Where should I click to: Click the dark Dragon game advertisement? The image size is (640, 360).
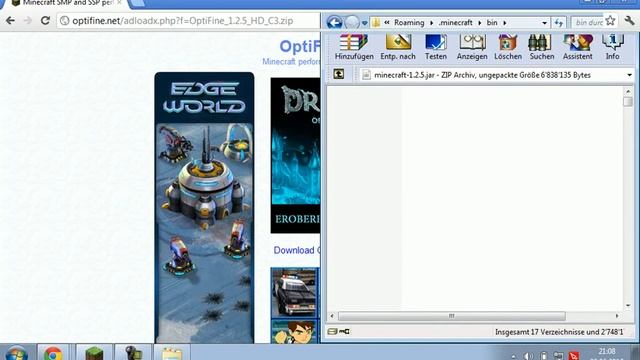click(295, 156)
